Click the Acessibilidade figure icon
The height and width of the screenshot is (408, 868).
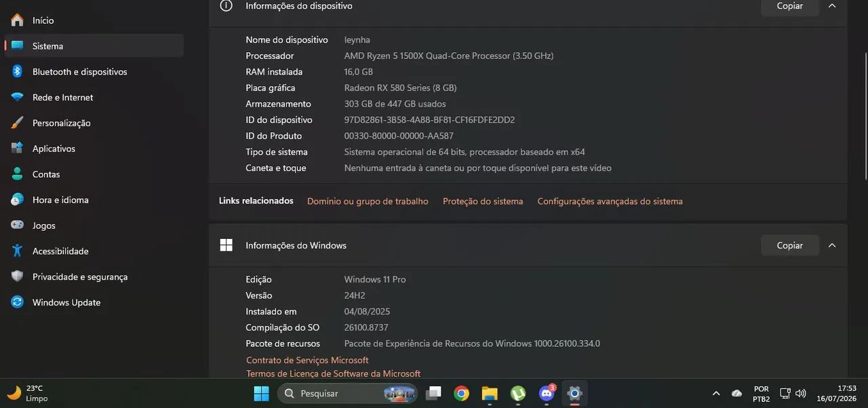tap(18, 251)
